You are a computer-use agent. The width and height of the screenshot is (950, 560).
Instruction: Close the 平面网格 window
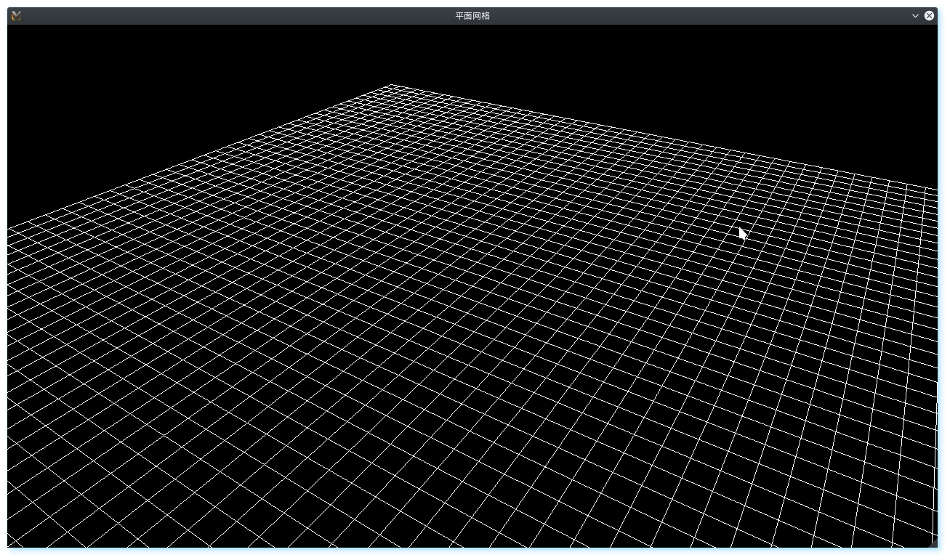[x=929, y=15]
